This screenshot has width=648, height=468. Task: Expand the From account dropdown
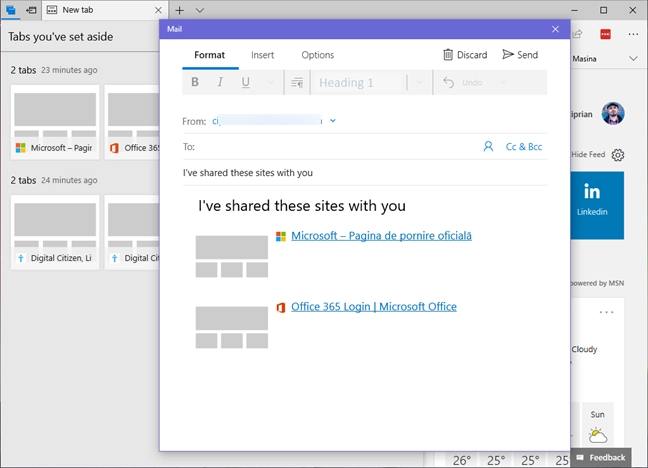[x=333, y=121]
